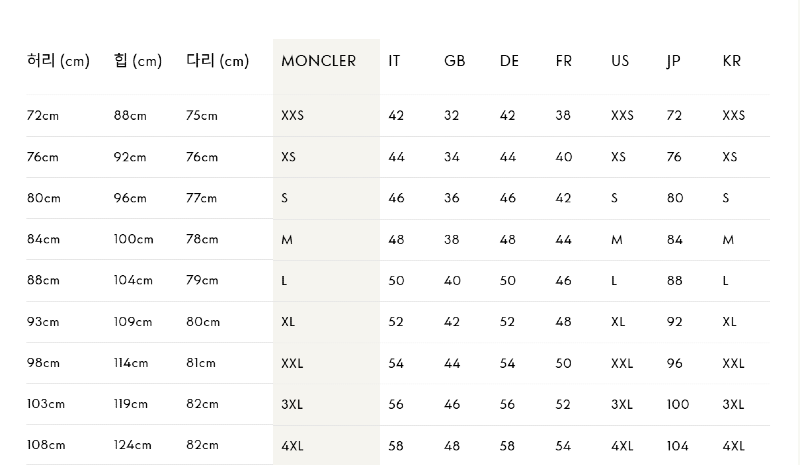This screenshot has width=800, height=465.
Task: Select 4XL in the MONCLER column
Action: pos(292,445)
